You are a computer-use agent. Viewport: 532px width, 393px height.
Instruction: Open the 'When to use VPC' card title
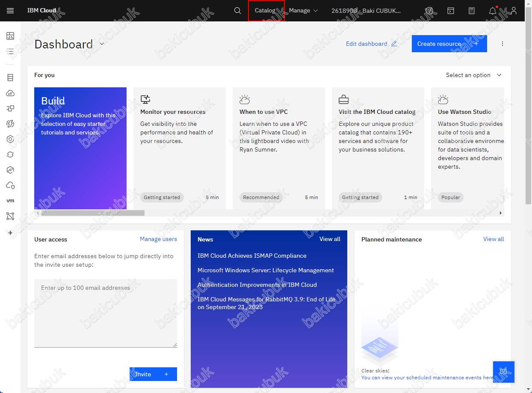[263, 112]
